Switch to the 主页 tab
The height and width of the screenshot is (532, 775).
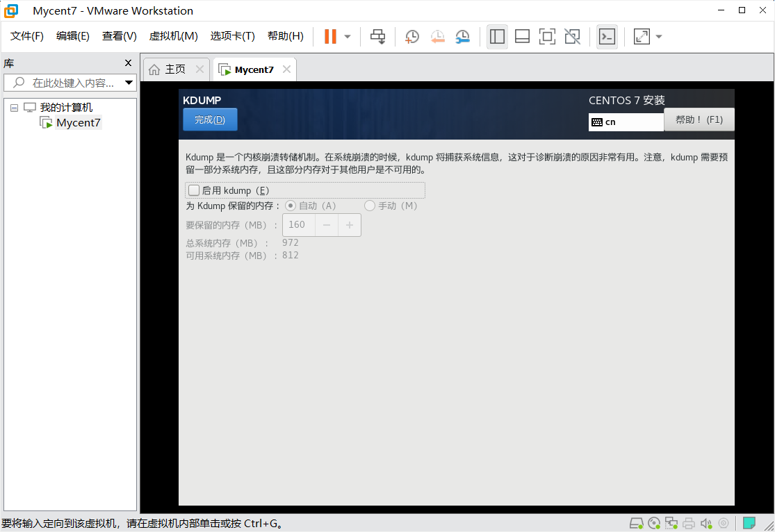tap(176, 69)
